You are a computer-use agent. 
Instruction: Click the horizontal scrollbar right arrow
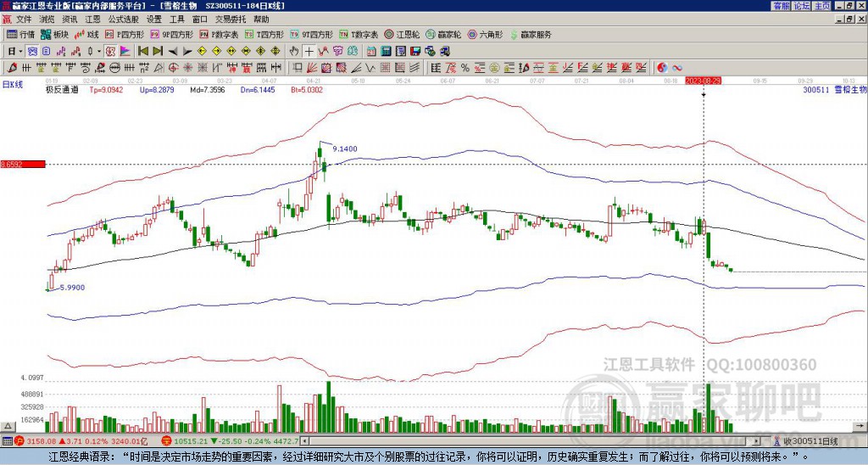point(756,441)
